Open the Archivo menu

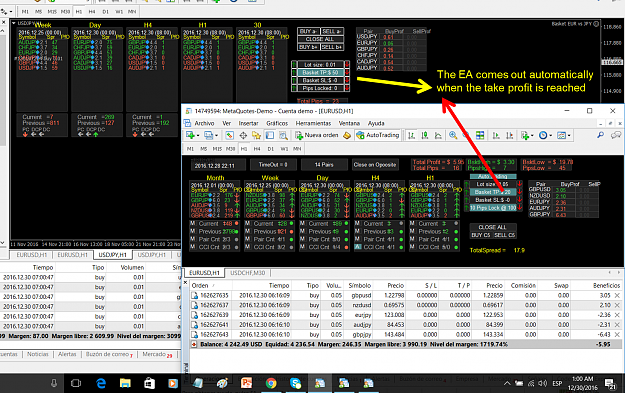pyautogui.click(x=204, y=124)
